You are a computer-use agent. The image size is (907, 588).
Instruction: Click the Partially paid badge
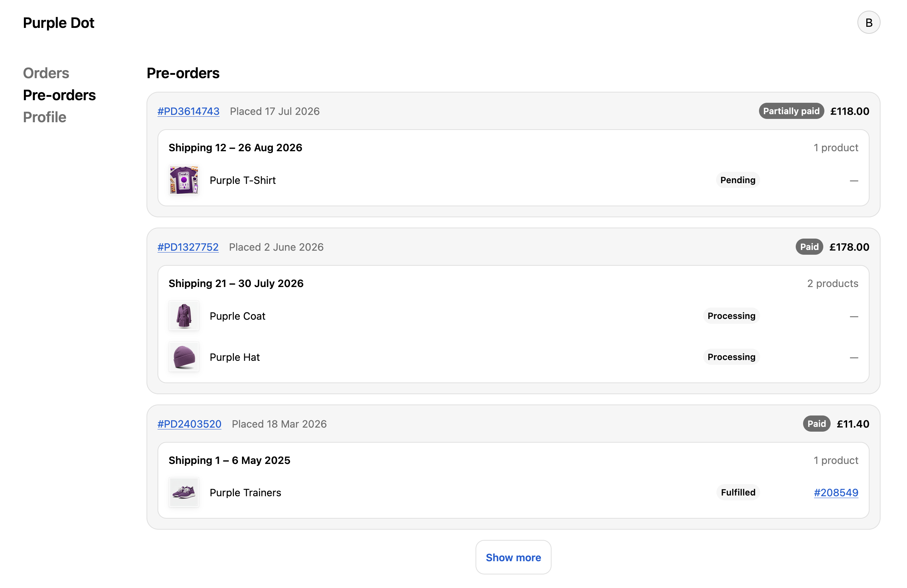pos(791,111)
